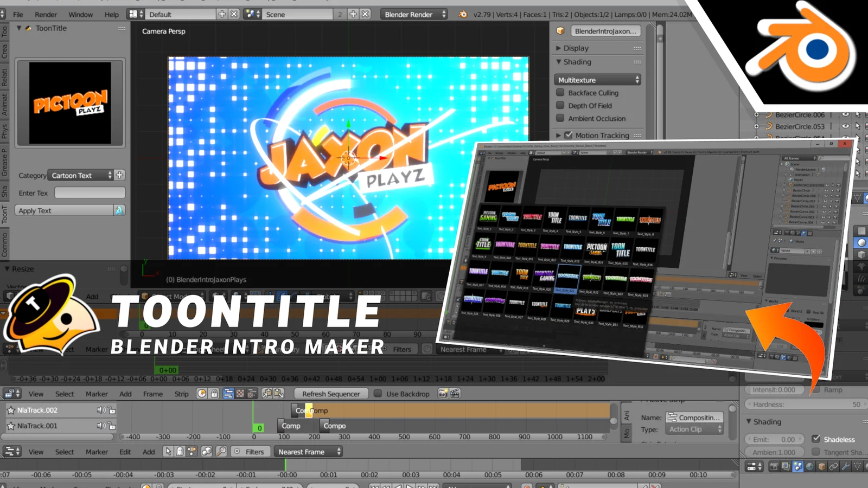Open the Object cube properties icon
The width and height of the screenshot is (868, 488).
click(821, 466)
